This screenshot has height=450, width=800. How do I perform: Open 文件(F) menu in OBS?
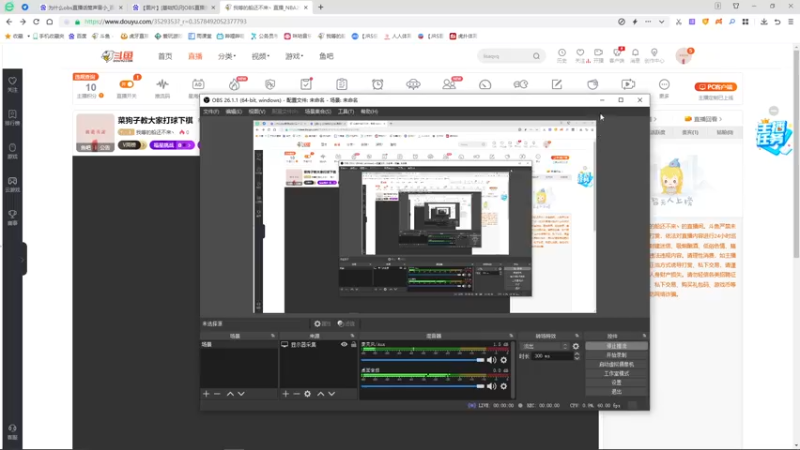(x=211, y=111)
